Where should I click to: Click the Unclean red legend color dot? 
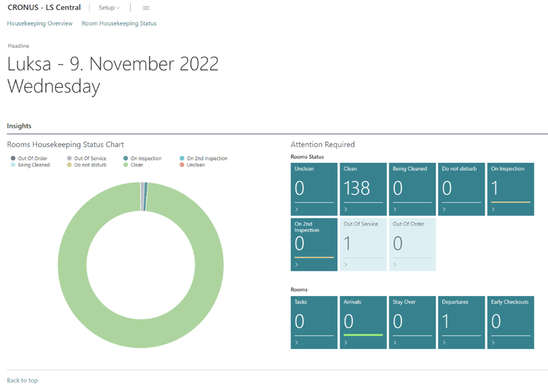click(182, 165)
